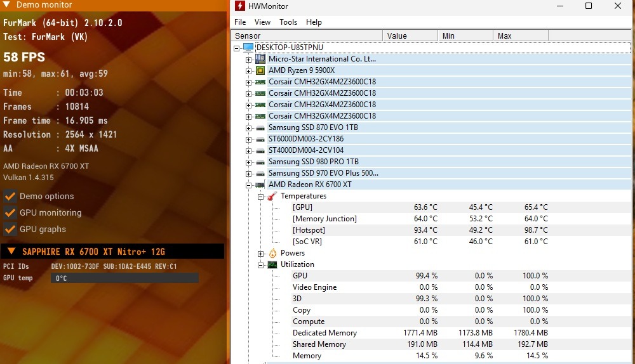
Task: Click the Temperatures thermometer icon
Action: click(x=272, y=196)
